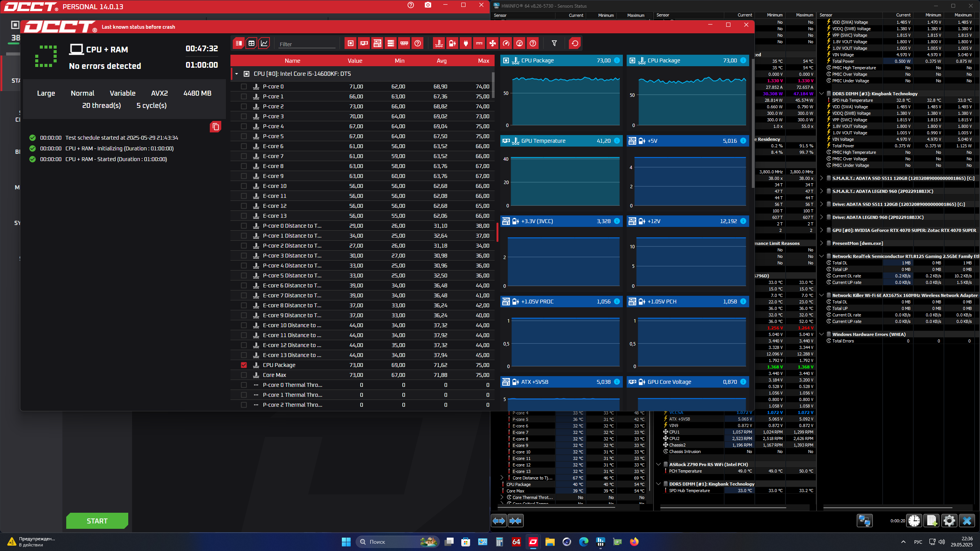
Task: Uncheck the CPU Package sensor checkbox
Action: point(244,365)
